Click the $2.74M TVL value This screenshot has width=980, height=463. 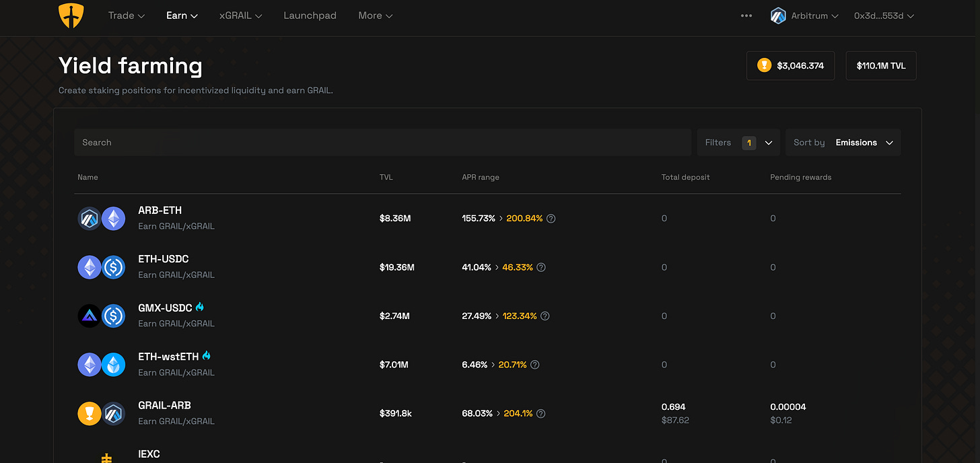coord(394,316)
